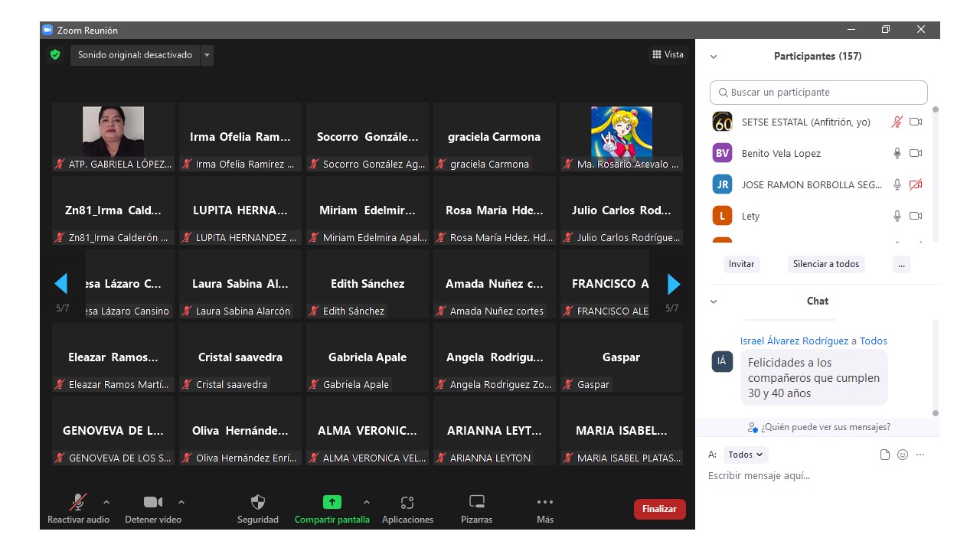Click JR avatar of Jose Ramon Borbolla
980x551 pixels.
(722, 184)
